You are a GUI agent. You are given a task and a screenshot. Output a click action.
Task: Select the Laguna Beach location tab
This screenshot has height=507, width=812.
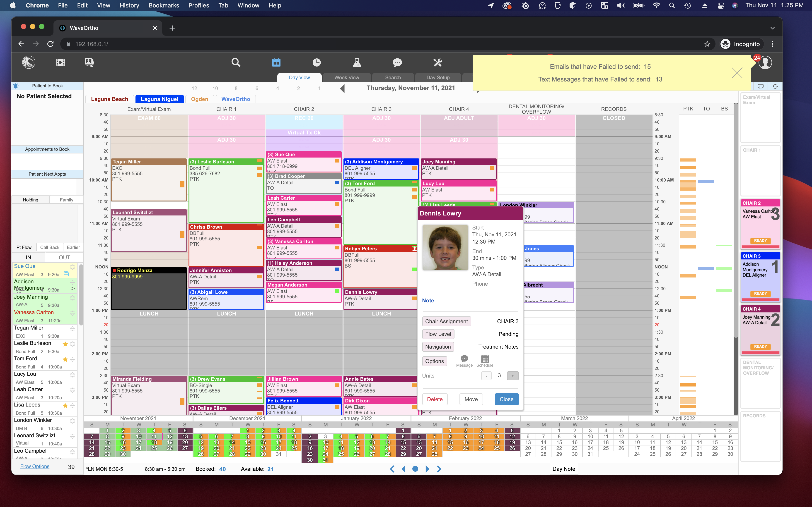tap(109, 99)
